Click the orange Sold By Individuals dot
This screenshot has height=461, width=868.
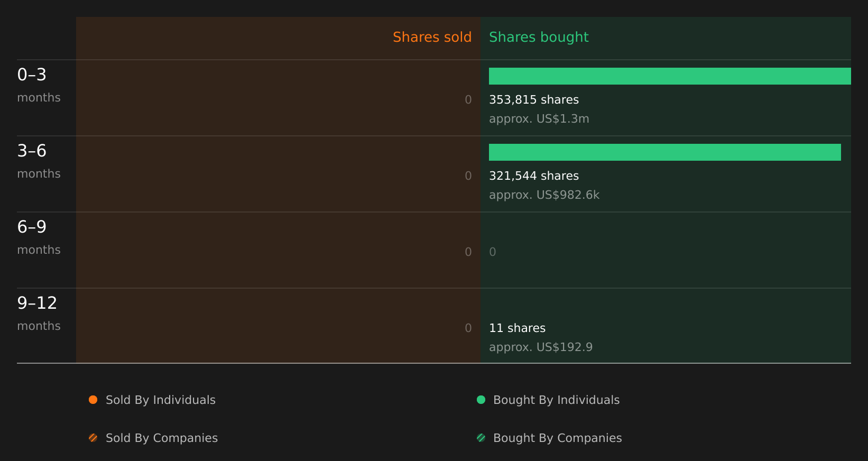click(93, 400)
